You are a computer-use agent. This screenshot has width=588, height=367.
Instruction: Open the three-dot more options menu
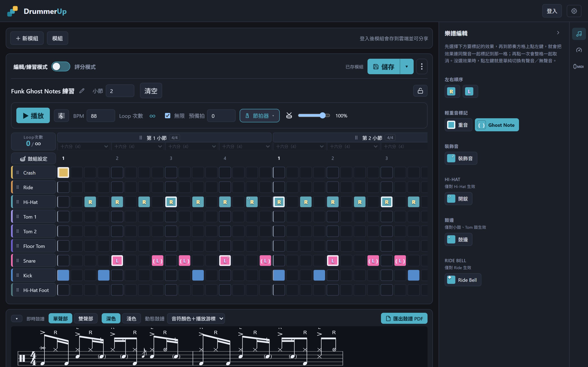(x=422, y=66)
